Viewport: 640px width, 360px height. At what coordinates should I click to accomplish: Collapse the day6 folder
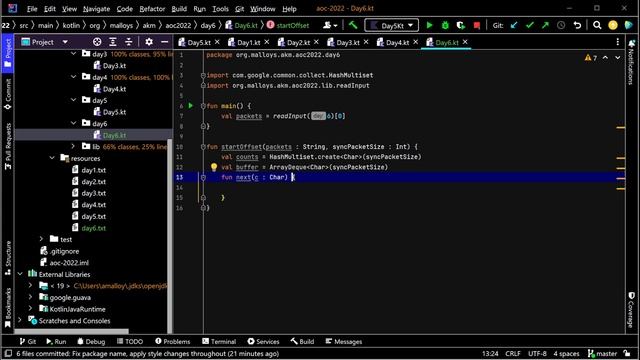73,123
